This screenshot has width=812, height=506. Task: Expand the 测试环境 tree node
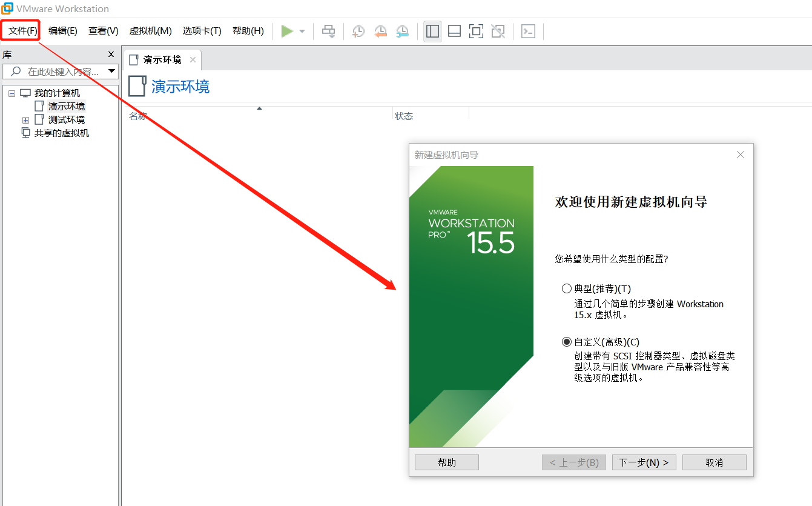(x=25, y=120)
